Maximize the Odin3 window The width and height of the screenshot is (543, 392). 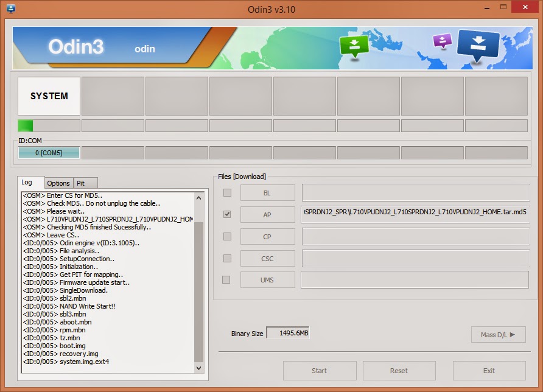[x=503, y=7]
